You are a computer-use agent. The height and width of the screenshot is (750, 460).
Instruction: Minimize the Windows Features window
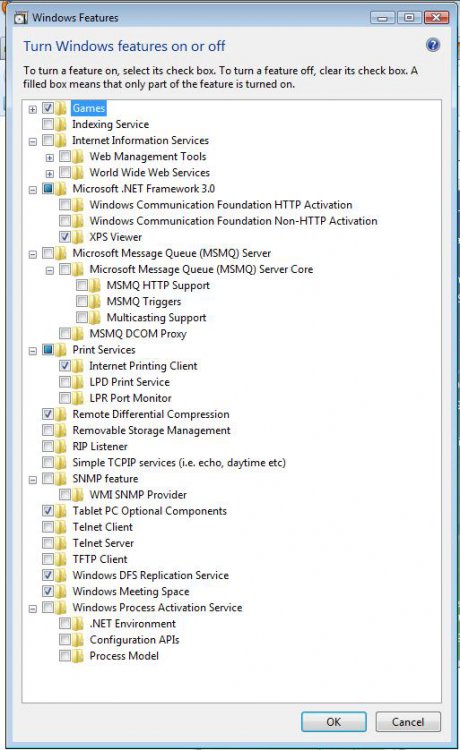383,18
